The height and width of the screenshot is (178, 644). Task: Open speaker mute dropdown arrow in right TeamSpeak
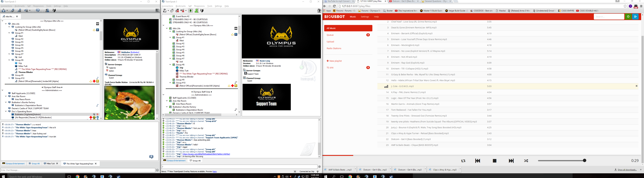pyautogui.click(x=186, y=11)
